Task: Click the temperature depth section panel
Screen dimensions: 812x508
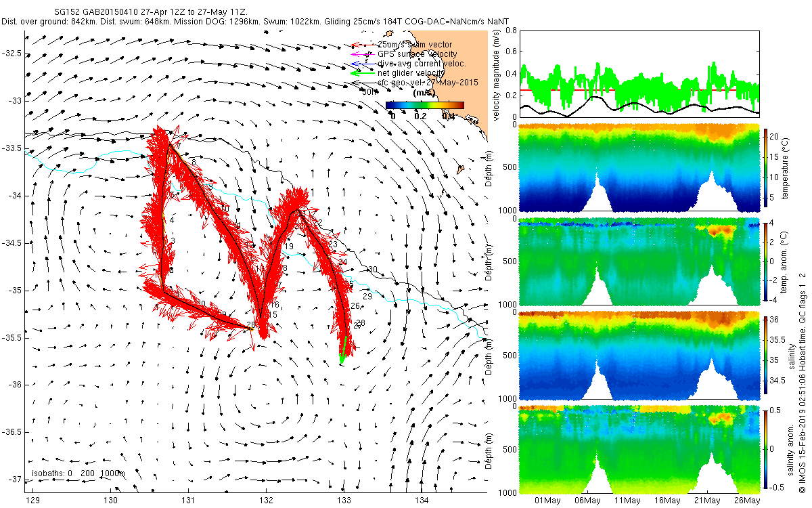Action: (x=639, y=167)
